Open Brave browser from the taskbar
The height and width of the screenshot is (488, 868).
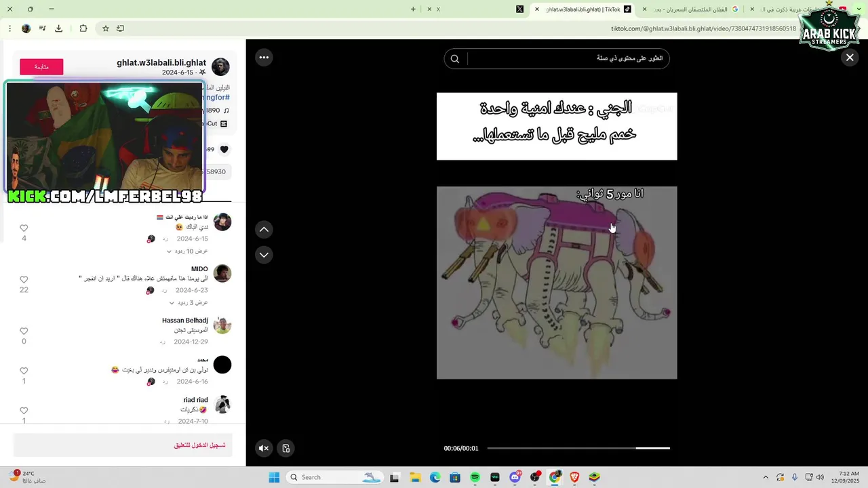point(575,477)
